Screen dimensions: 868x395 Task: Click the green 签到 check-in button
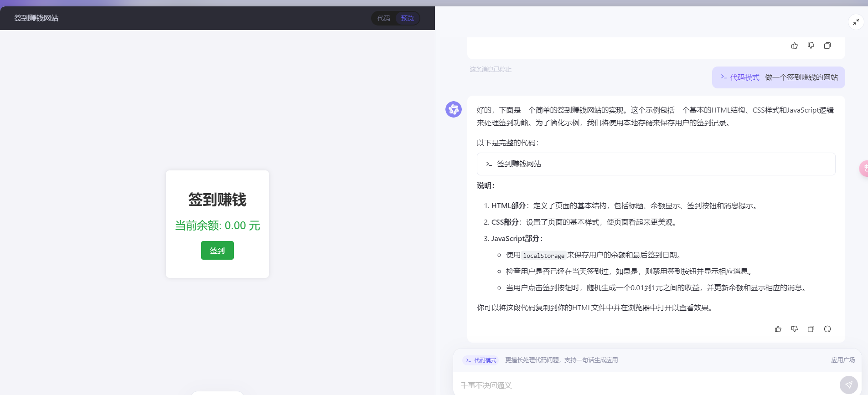click(x=217, y=251)
